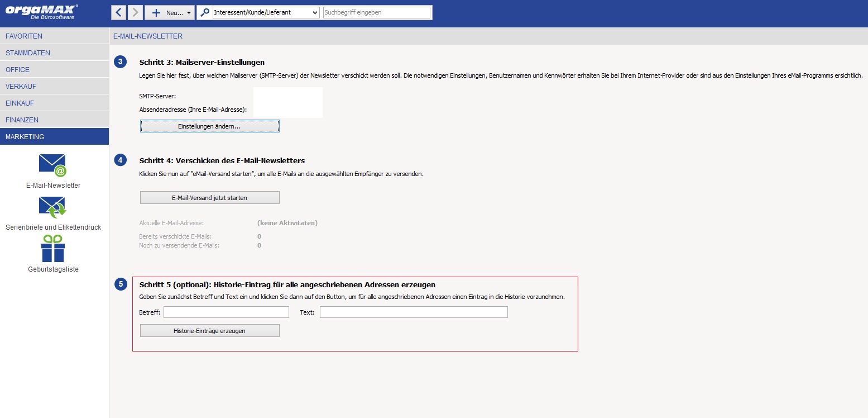This screenshot has height=418, width=868.
Task: Click E-Mail-Versand jetzt starten
Action: (x=209, y=198)
